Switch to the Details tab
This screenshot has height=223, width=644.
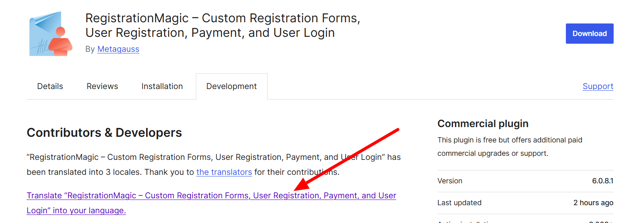coord(50,86)
